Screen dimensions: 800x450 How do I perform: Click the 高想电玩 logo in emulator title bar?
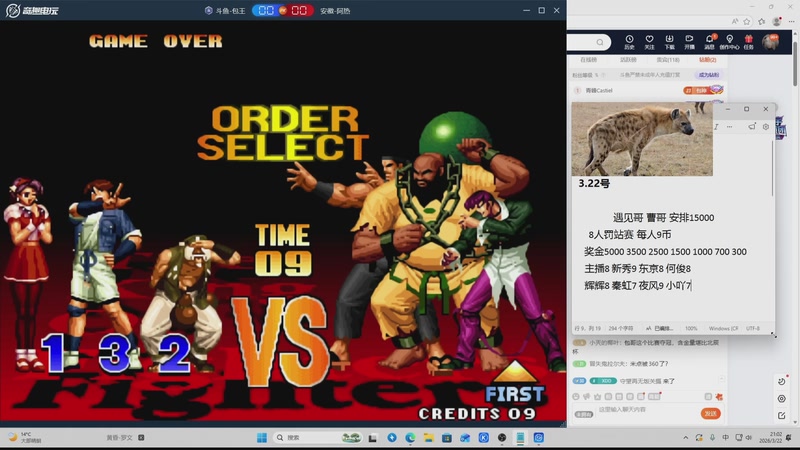32,10
